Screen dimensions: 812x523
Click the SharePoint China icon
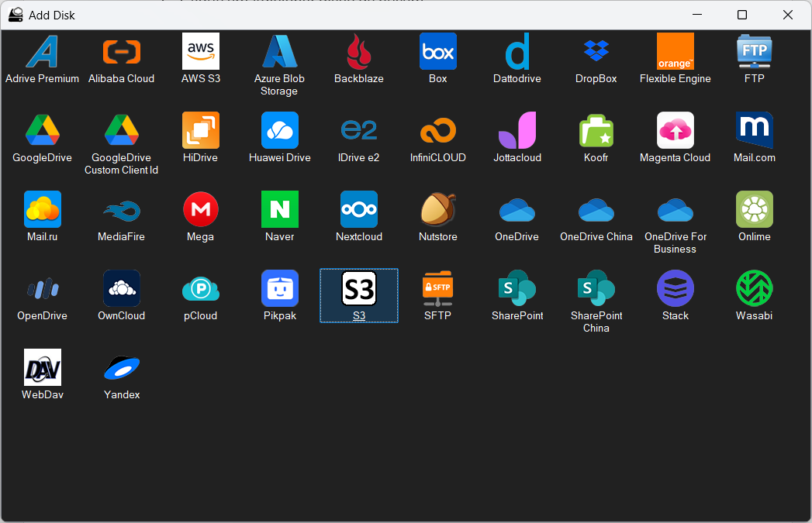point(596,289)
